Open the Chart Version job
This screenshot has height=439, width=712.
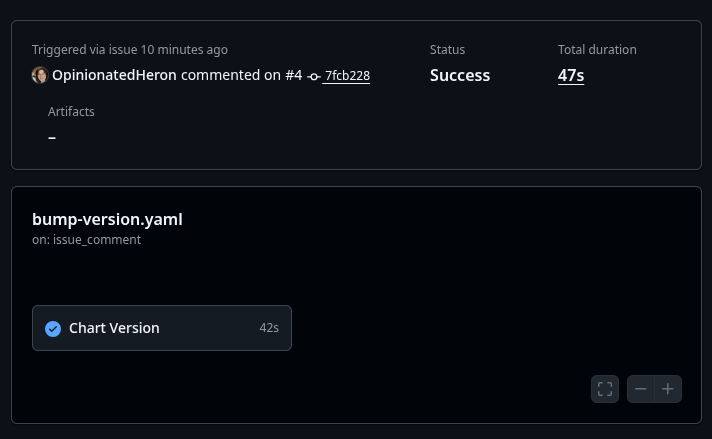coord(114,328)
